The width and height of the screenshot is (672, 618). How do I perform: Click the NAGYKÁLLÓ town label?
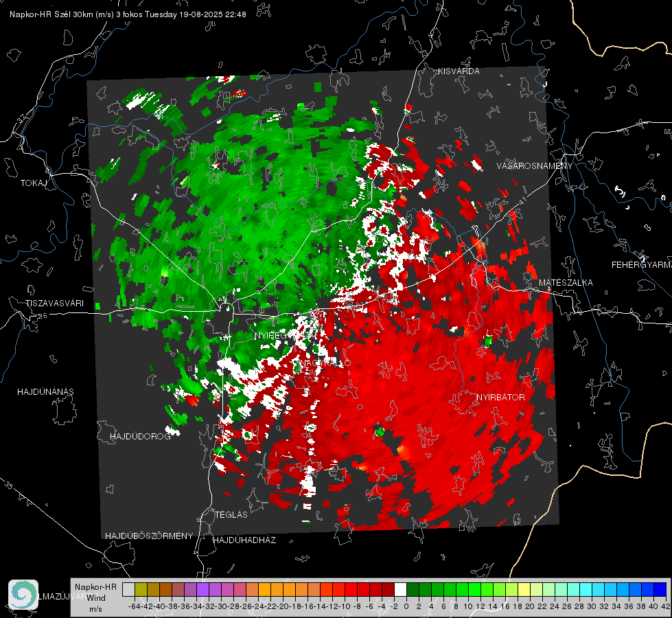[325, 363]
